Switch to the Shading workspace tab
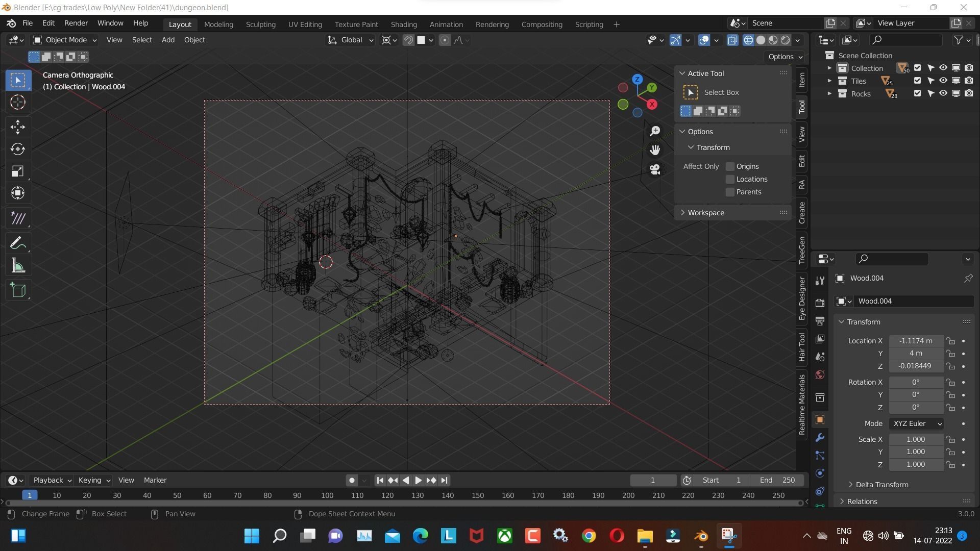Screen dimensions: 980x551 point(404,24)
